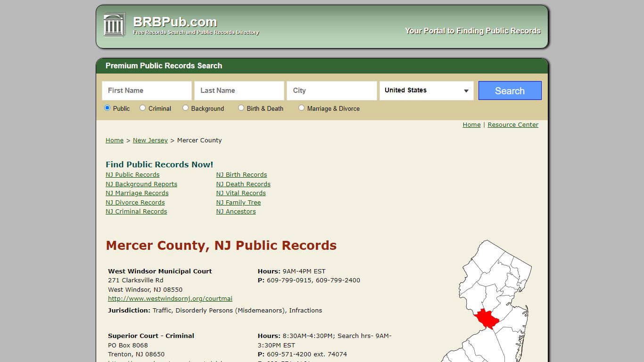Click the City input field

[x=331, y=90]
